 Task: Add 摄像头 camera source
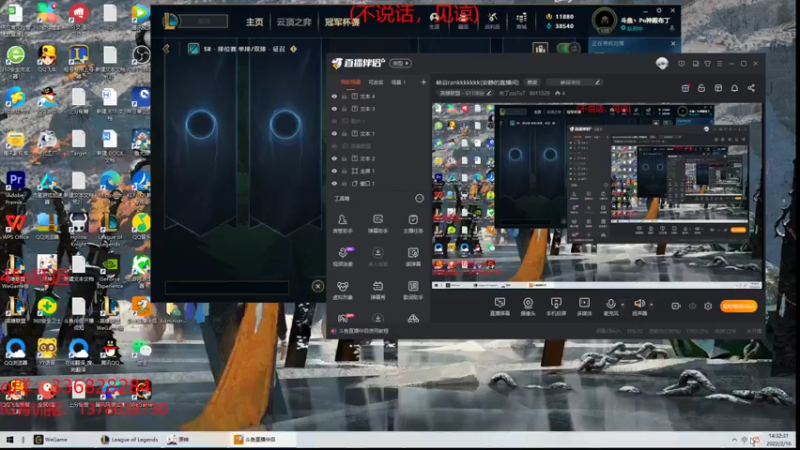tap(528, 307)
